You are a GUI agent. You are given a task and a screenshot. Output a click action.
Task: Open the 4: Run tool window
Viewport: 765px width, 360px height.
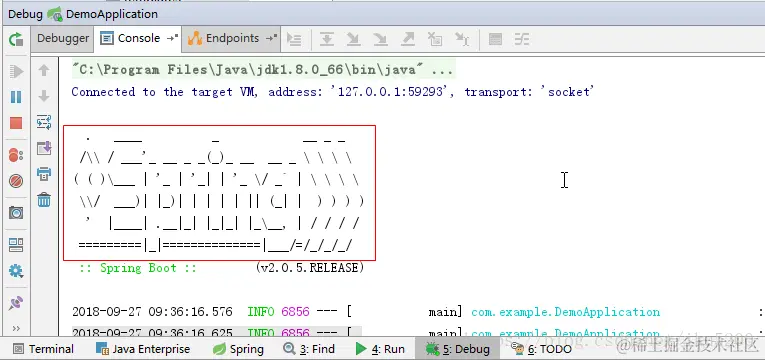point(381,349)
